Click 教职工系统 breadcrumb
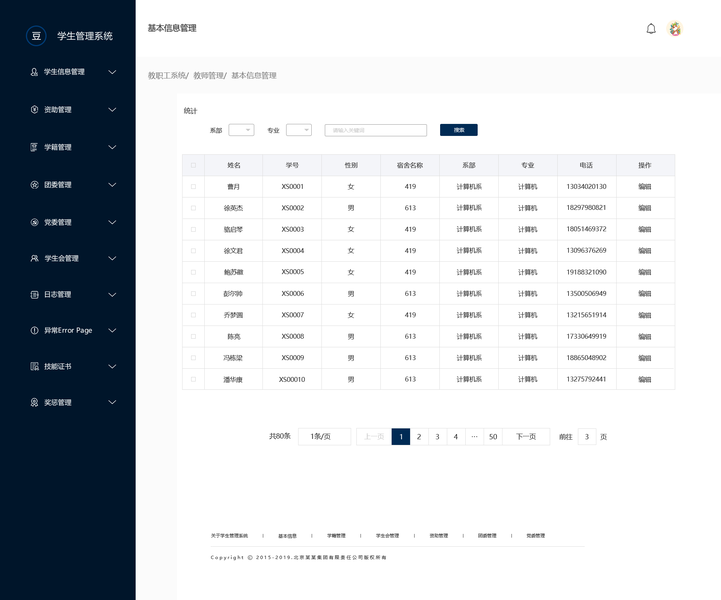This screenshot has height=600, width=721. coord(166,75)
